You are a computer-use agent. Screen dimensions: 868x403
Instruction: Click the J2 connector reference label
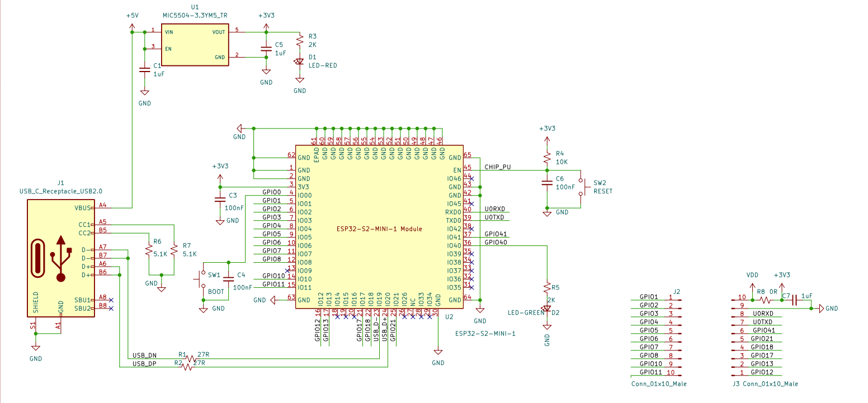677,291
